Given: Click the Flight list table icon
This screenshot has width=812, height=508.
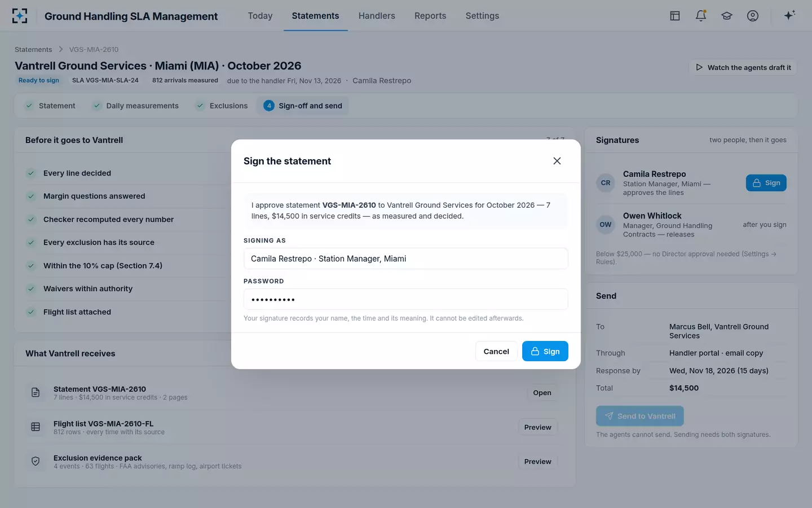Looking at the screenshot, I should pos(36,427).
